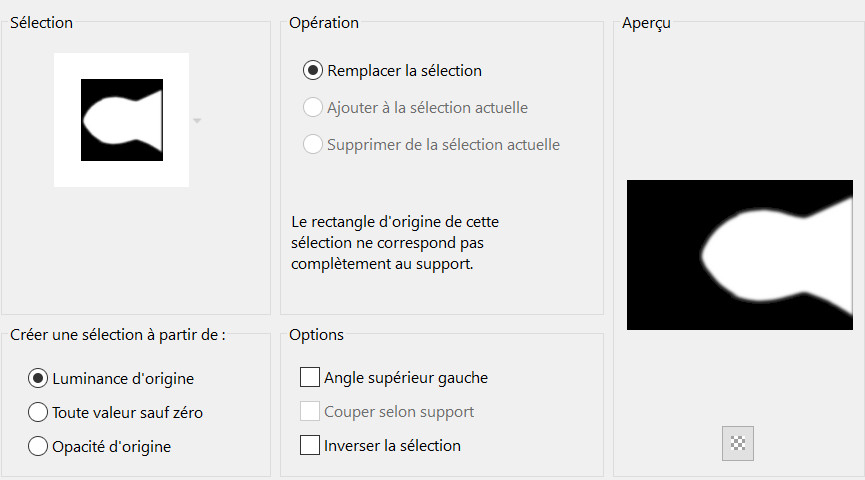865x480 pixels.
Task: Click Créer une sélection à partir de label
Action: (x=117, y=335)
